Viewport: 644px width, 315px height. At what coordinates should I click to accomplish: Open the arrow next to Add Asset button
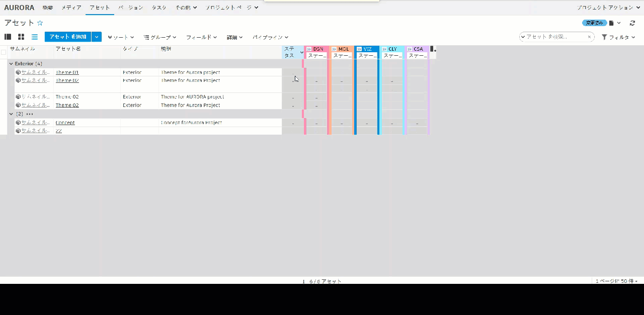(x=97, y=37)
